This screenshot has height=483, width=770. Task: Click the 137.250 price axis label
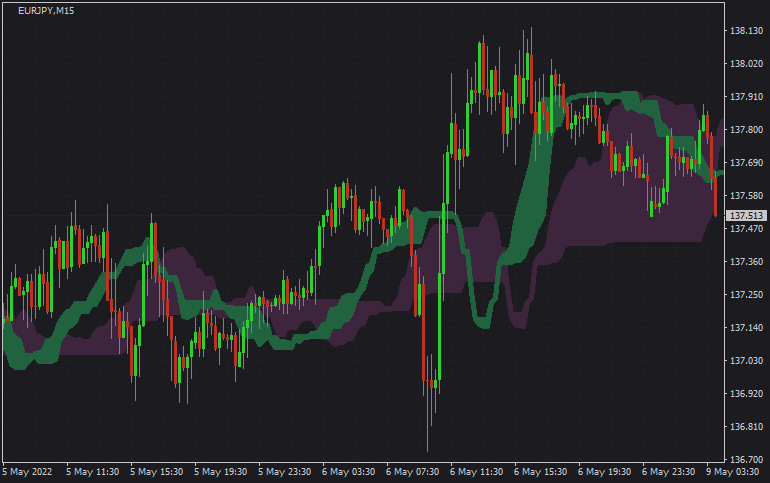746,295
